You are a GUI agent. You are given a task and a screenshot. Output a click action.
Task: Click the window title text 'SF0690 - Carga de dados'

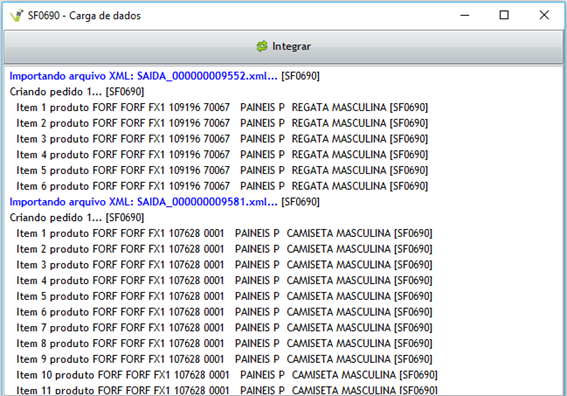pyautogui.click(x=84, y=16)
